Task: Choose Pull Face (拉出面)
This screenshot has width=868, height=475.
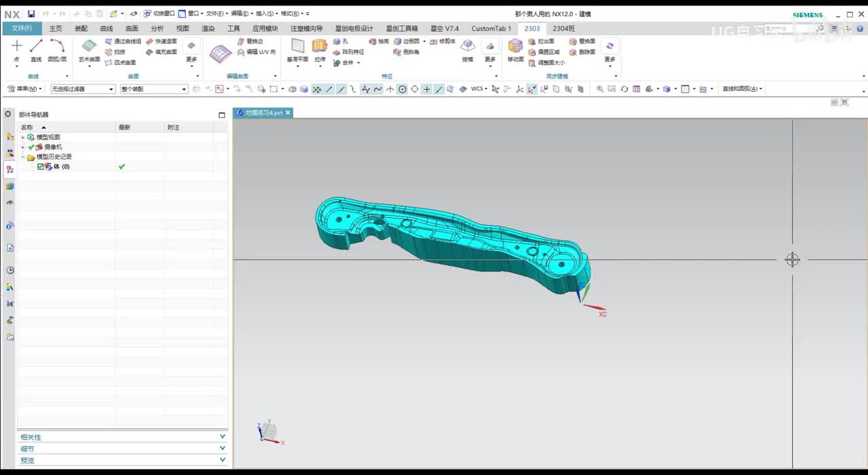Action: tap(541, 41)
